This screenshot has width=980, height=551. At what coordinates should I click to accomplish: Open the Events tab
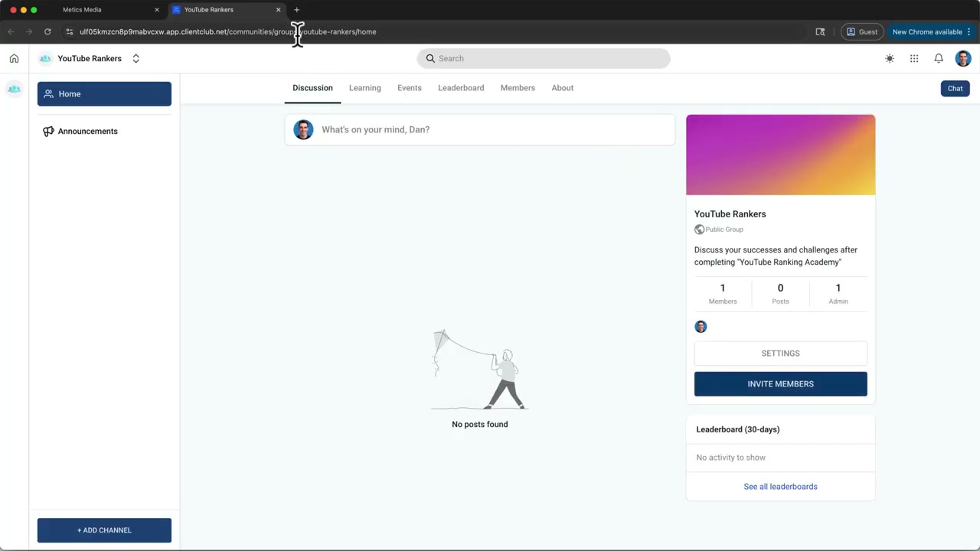pyautogui.click(x=410, y=88)
